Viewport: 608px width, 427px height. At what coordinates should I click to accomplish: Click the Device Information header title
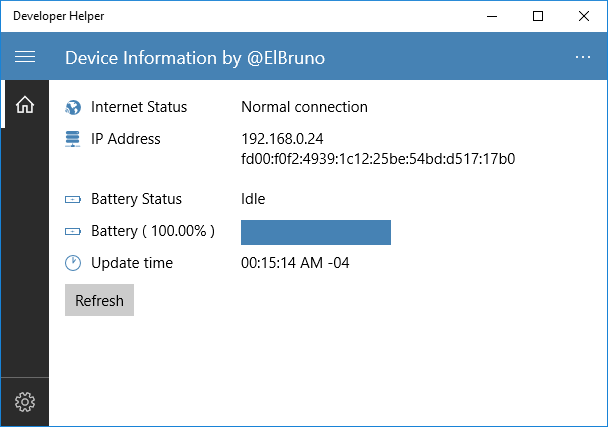coord(195,57)
